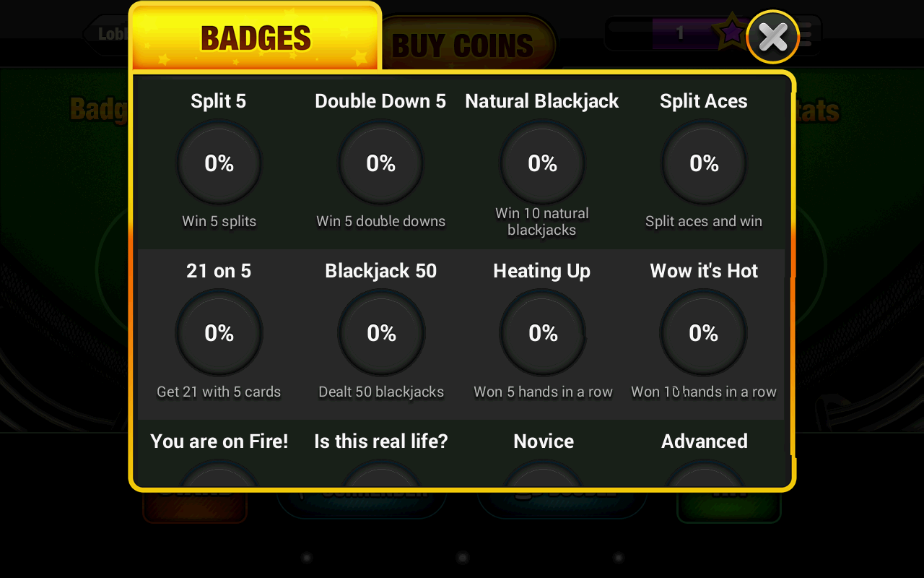924x578 pixels.
Task: Select the Split 5 badge progress circle
Action: tap(219, 163)
